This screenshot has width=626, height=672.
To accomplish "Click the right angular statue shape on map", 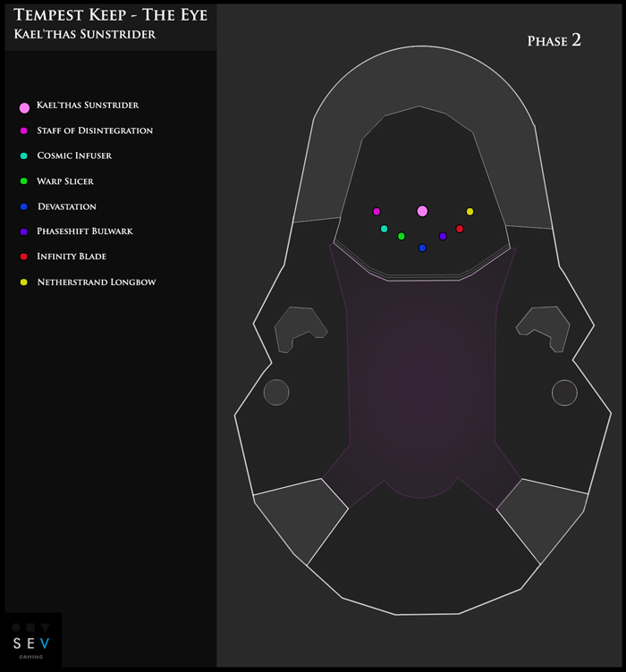I will coord(543,329).
